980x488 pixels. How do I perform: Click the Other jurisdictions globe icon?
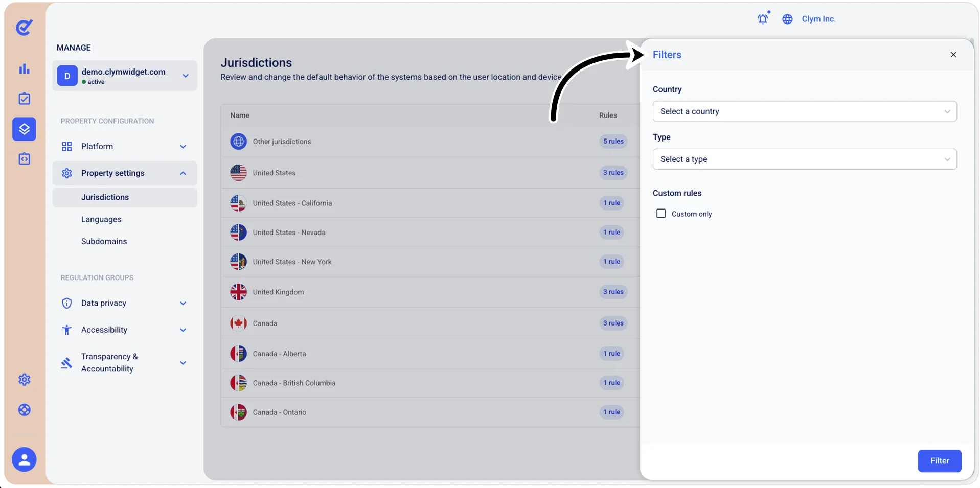[x=238, y=142]
